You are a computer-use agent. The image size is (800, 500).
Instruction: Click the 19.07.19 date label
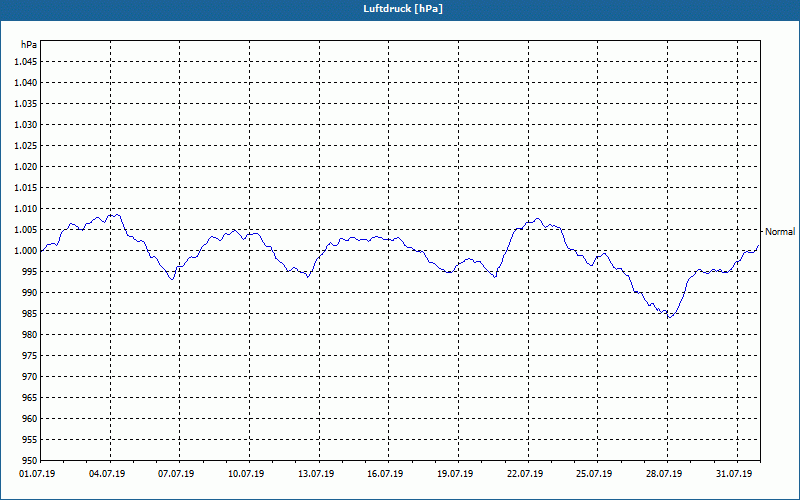pyautogui.click(x=455, y=474)
